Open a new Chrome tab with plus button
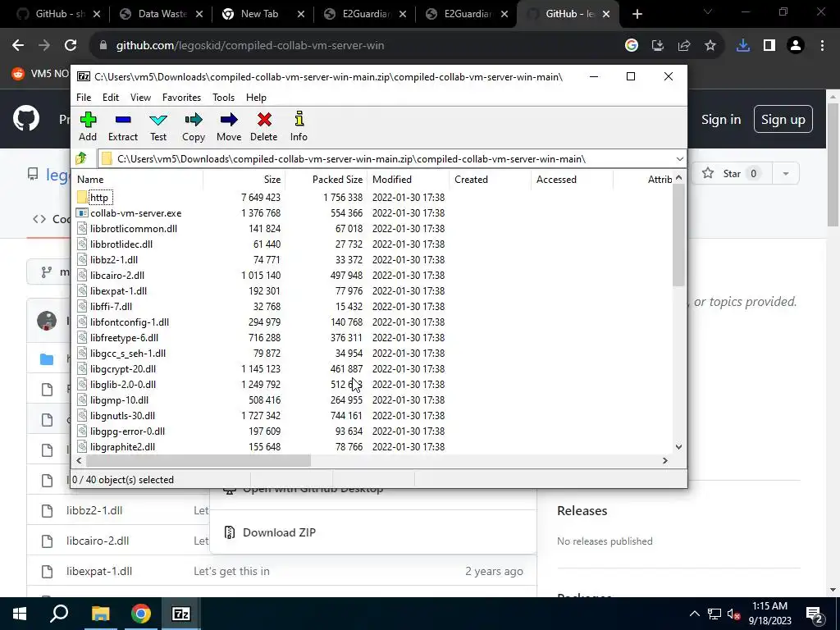Viewport: 840px width, 630px height. 637,15
